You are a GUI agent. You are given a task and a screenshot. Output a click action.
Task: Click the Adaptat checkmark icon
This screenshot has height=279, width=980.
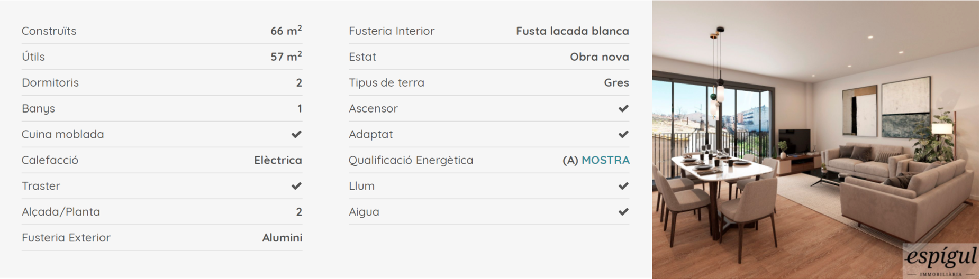(x=623, y=134)
